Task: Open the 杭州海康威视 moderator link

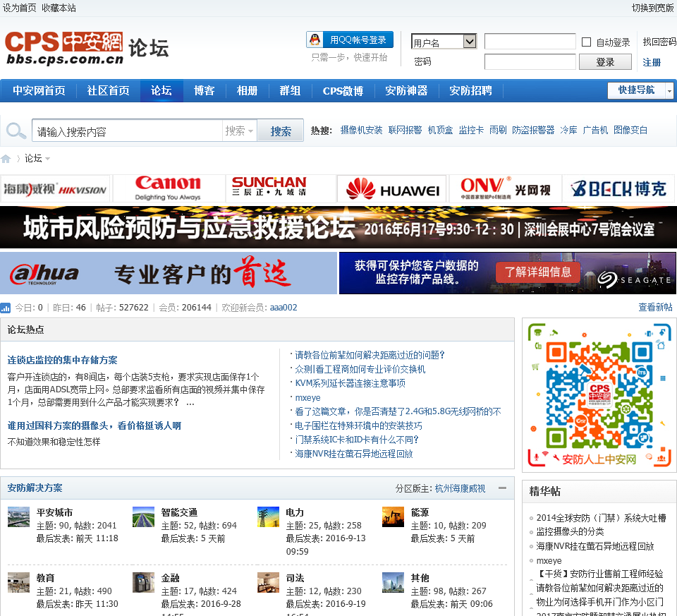Action: pyautogui.click(x=461, y=488)
